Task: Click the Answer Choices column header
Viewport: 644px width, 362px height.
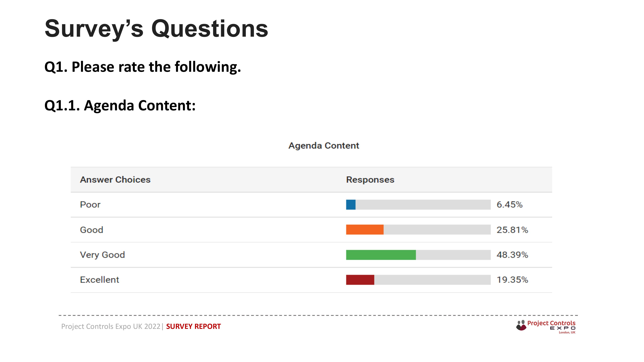Action: point(115,180)
